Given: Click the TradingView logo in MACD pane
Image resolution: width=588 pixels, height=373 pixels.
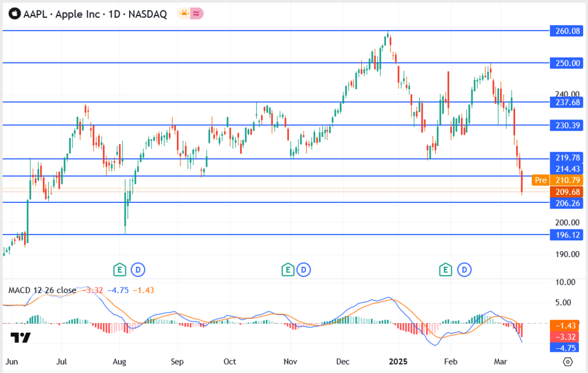Looking at the screenshot, I should pos(21,337).
